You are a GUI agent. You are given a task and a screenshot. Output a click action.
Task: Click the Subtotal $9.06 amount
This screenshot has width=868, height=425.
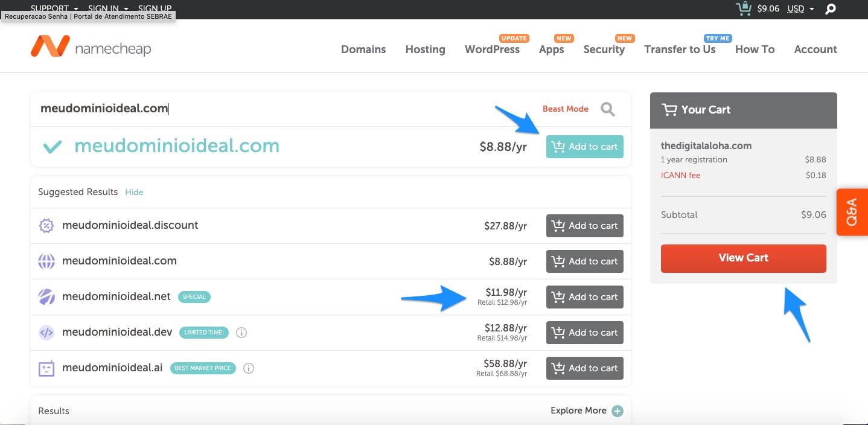(814, 214)
